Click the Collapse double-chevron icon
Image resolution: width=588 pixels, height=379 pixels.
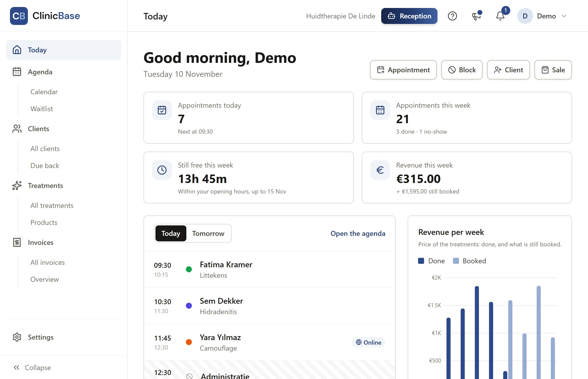(17, 368)
